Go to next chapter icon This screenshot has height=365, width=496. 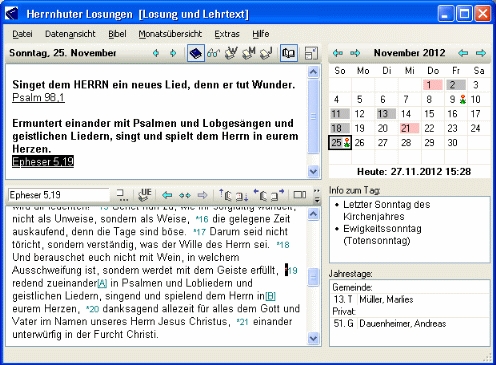[x=242, y=196]
